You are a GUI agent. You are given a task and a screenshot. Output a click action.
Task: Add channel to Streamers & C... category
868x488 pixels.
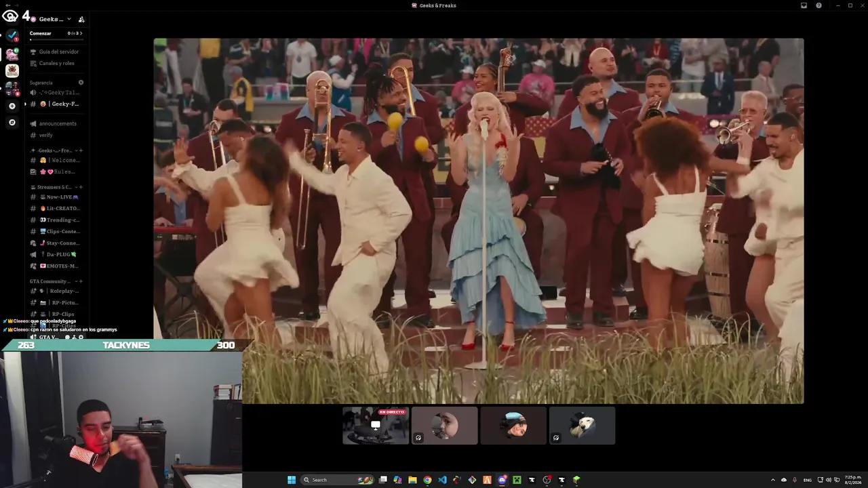(81, 187)
